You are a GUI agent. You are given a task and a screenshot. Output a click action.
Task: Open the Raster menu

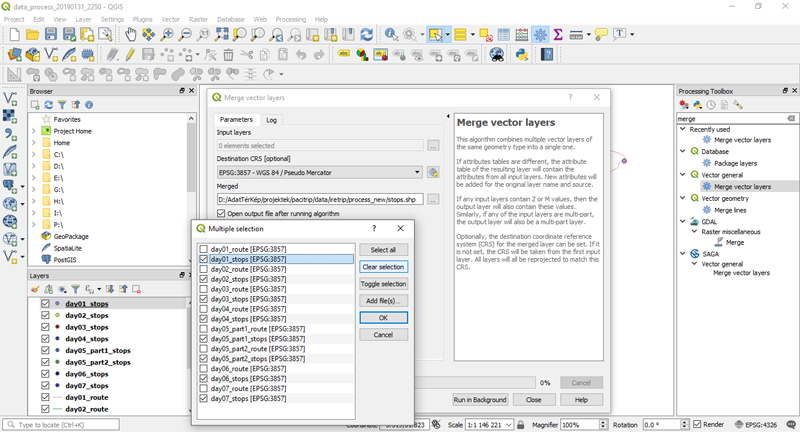pyautogui.click(x=198, y=19)
